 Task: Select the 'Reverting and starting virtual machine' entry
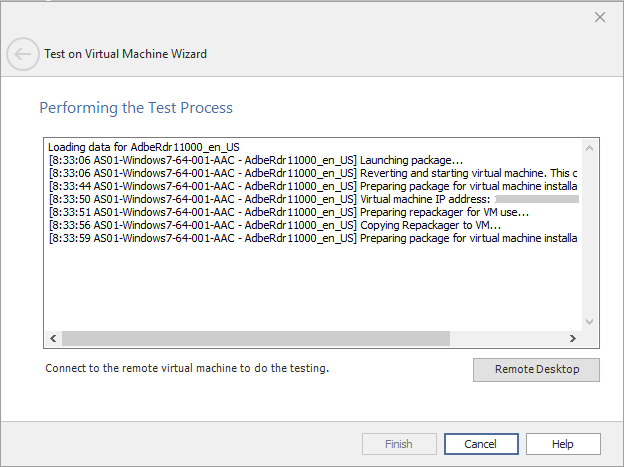pos(300,173)
